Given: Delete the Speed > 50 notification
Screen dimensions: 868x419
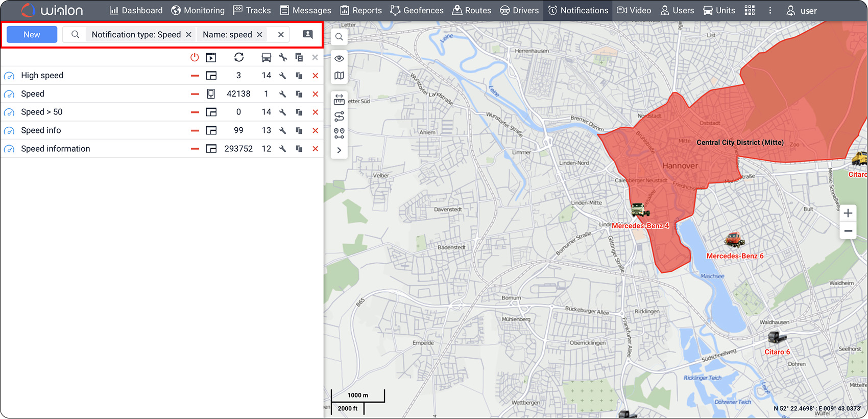Looking at the screenshot, I should tap(315, 112).
